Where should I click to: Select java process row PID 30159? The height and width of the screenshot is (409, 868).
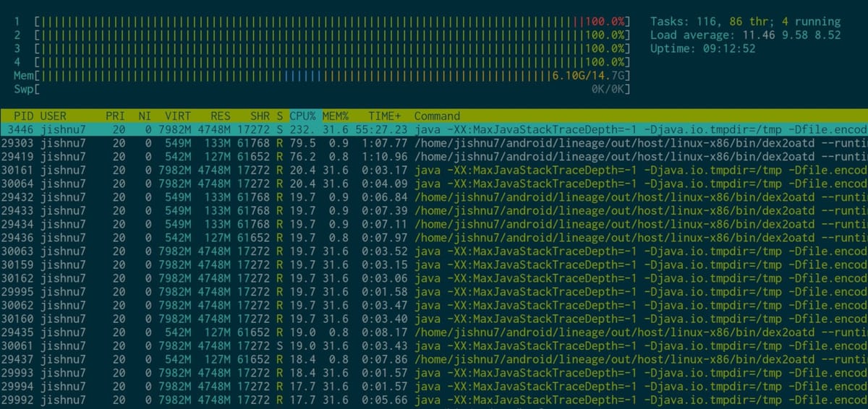pyautogui.click(x=434, y=264)
